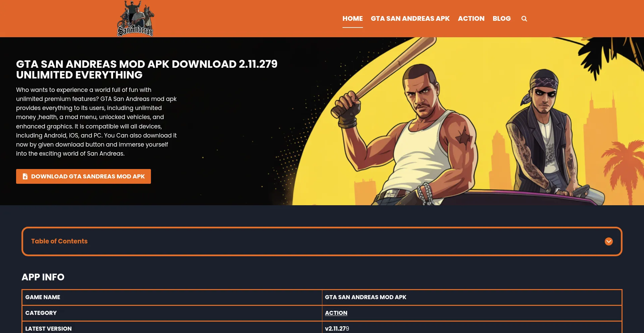
Task: Click the San Andreas site logo
Action: 135,18
